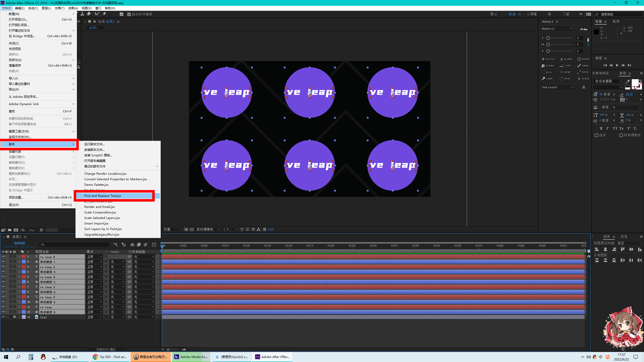Image resolution: width=644 pixels, height=362 pixels.
Task: Open blend mode dropdown for layer 1
Action: (95, 257)
